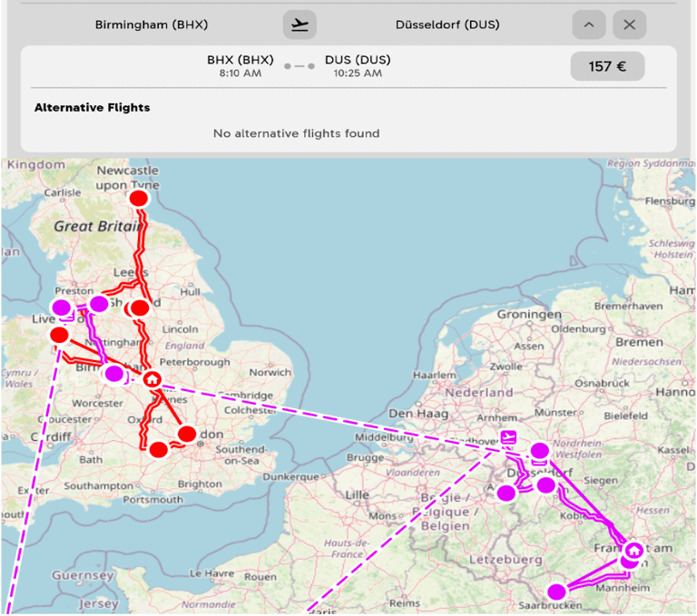
Task: Click the magenta marker near Liverpool
Action: click(x=62, y=308)
